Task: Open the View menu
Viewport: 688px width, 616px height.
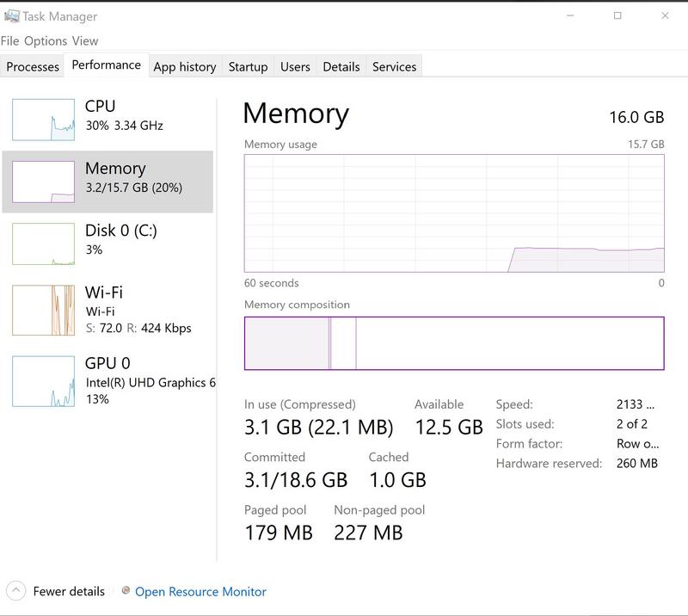Action: pos(85,40)
